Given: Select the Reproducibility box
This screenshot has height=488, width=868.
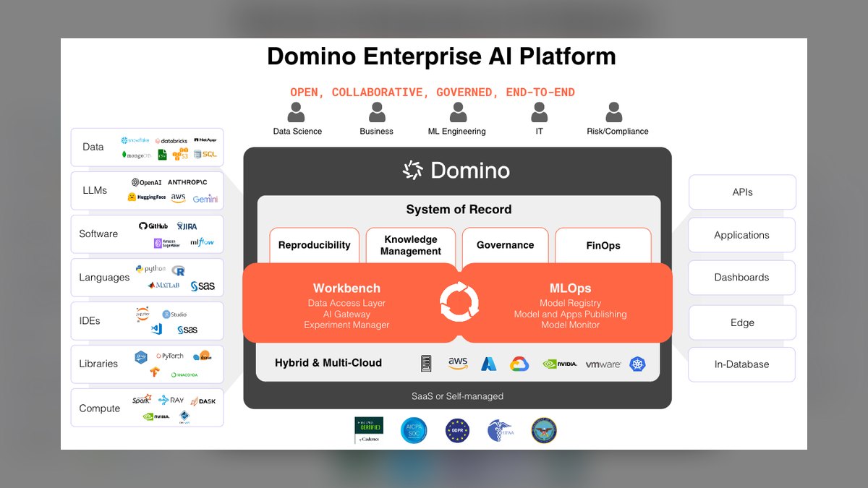Looking at the screenshot, I should pyautogui.click(x=315, y=246).
